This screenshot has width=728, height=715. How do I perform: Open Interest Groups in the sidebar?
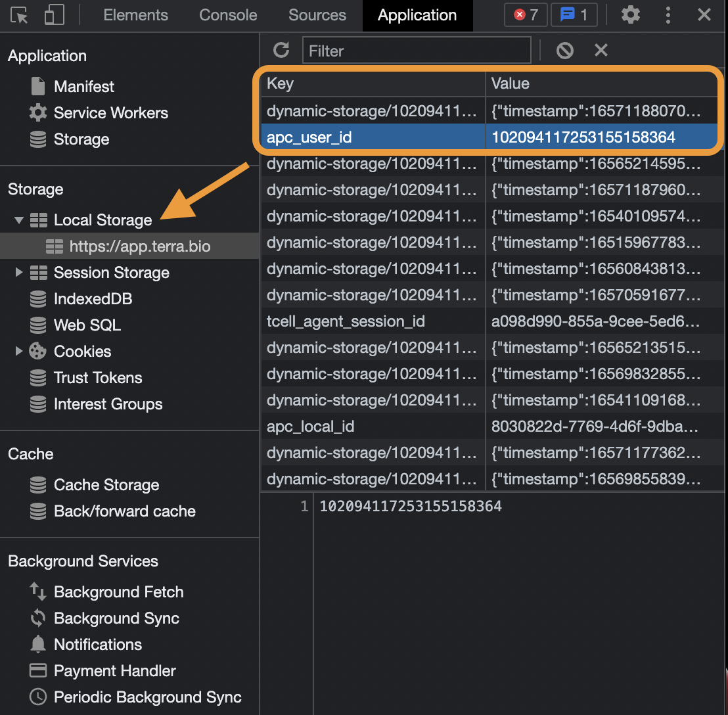(x=108, y=404)
